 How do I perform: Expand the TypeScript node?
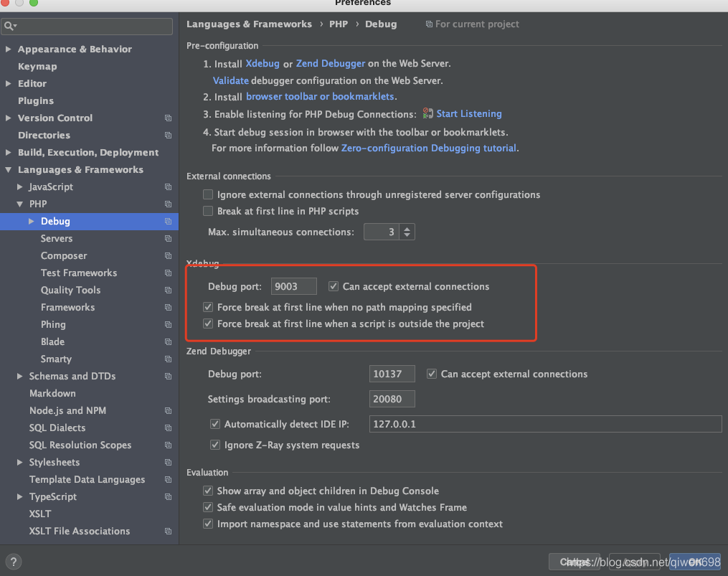coord(19,496)
